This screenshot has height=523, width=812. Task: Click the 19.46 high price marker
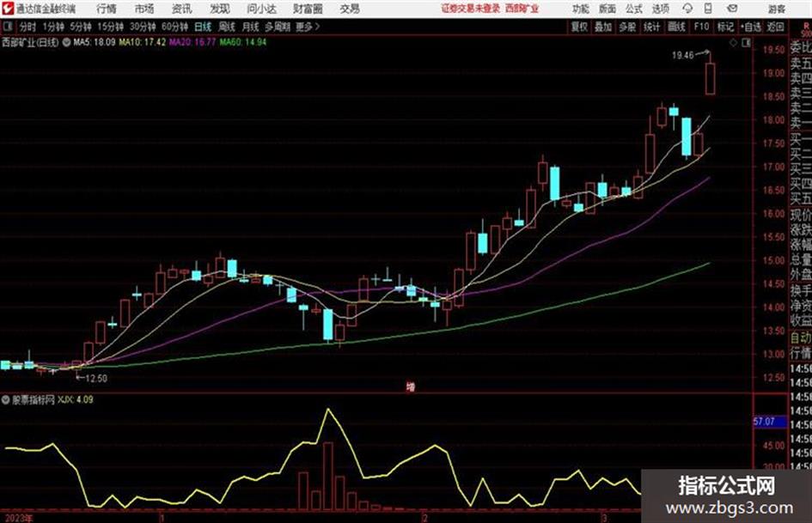(682, 55)
